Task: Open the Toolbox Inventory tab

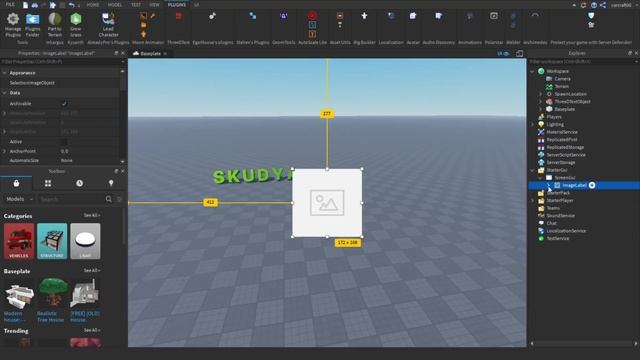Action: click(x=16, y=183)
